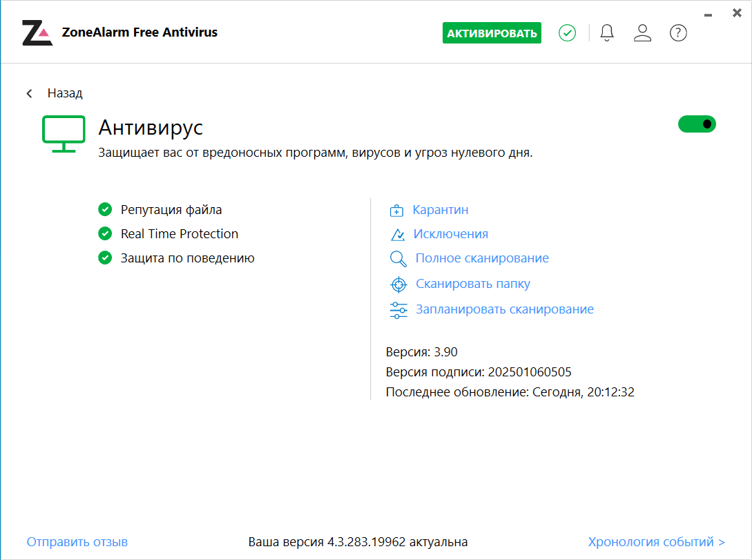Viewport: 752px width, 560px height.
Task: Click the Исключения exclusions icon
Action: (x=398, y=235)
